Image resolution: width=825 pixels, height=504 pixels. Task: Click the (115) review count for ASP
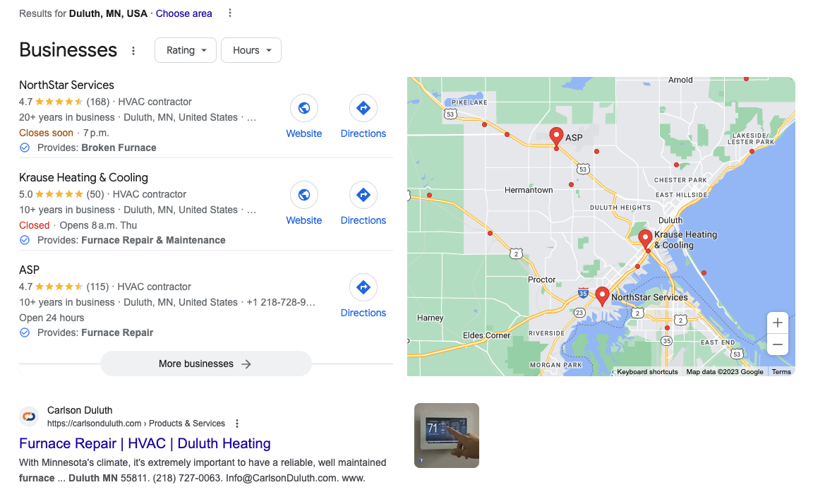click(x=97, y=287)
